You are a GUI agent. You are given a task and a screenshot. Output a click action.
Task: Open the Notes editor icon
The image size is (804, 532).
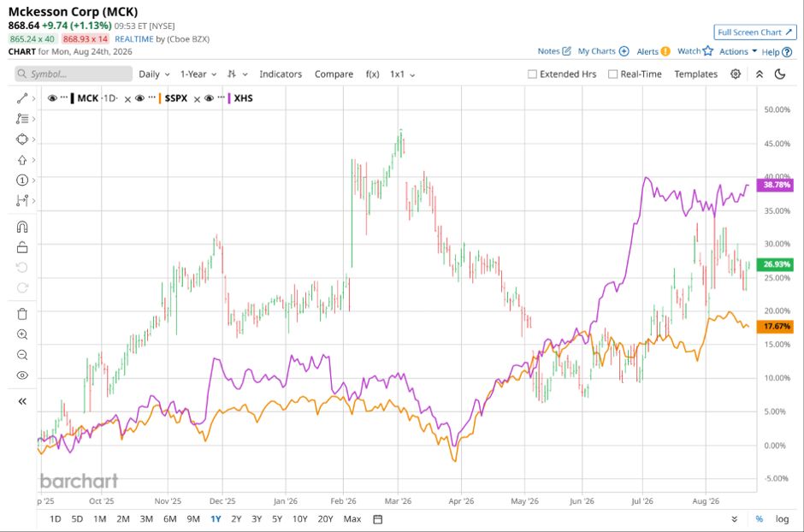566,51
